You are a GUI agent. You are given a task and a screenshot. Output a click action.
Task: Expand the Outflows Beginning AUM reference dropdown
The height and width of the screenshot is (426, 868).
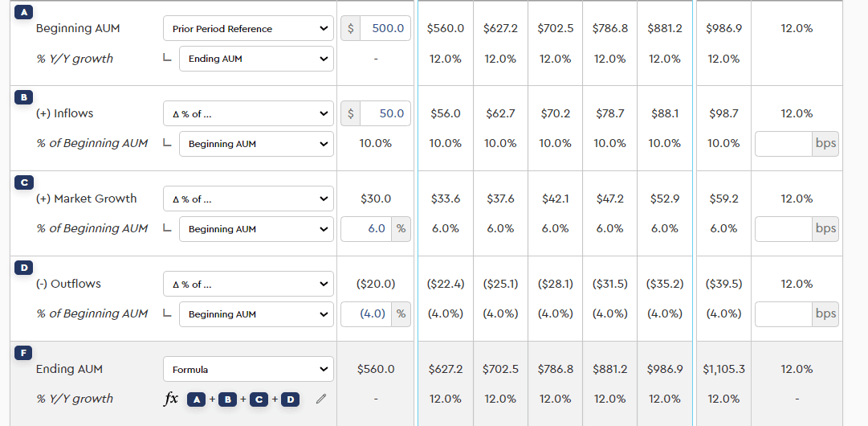pos(256,314)
